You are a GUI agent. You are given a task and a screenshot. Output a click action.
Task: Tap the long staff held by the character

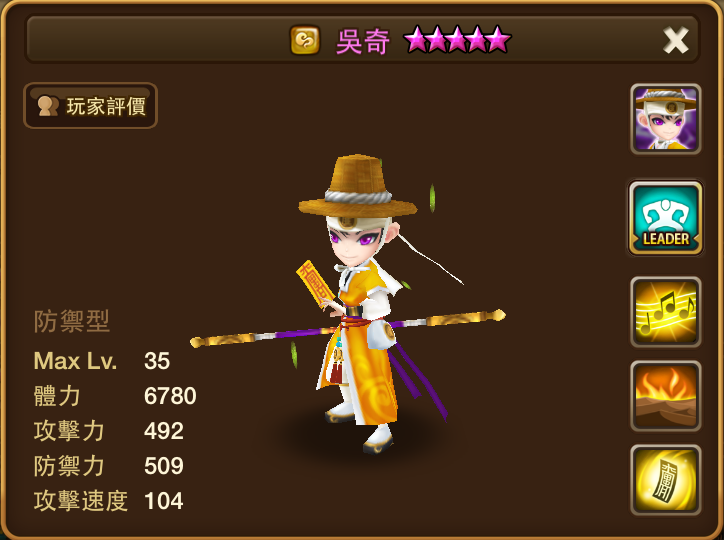pos(348,329)
